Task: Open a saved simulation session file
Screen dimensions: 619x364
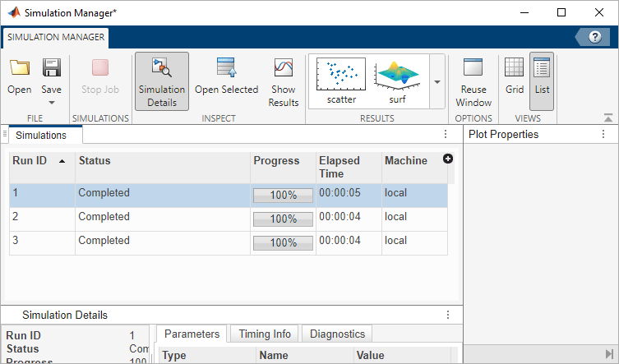Action: point(20,76)
